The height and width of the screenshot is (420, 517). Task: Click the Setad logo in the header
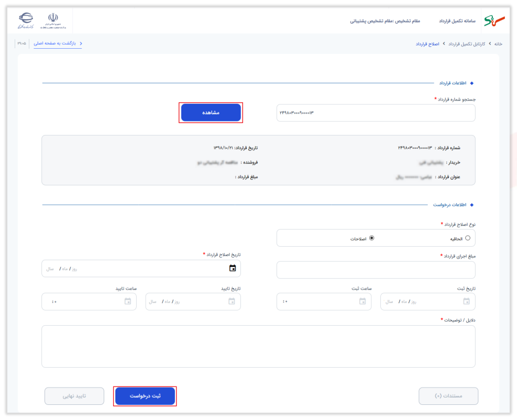coord(494,21)
